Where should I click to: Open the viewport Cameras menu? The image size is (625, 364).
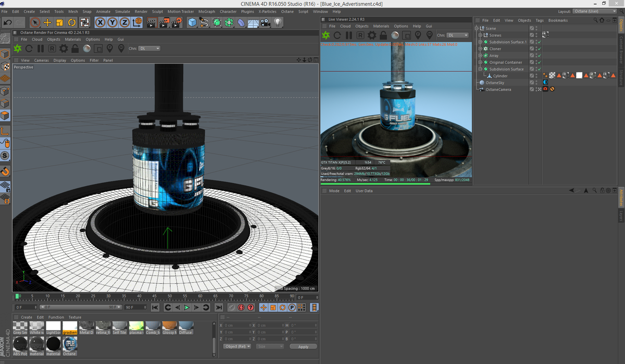[x=41, y=60]
